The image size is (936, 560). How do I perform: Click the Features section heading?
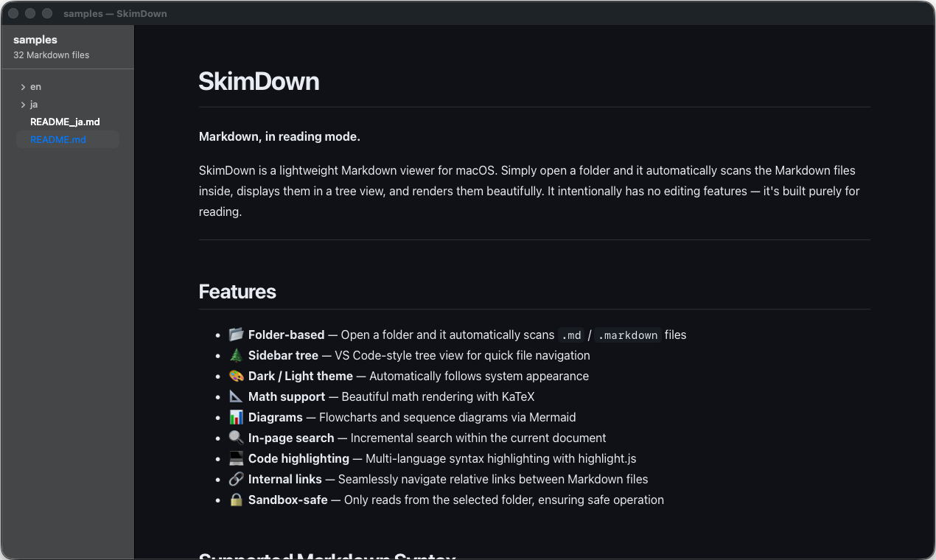[x=237, y=292]
